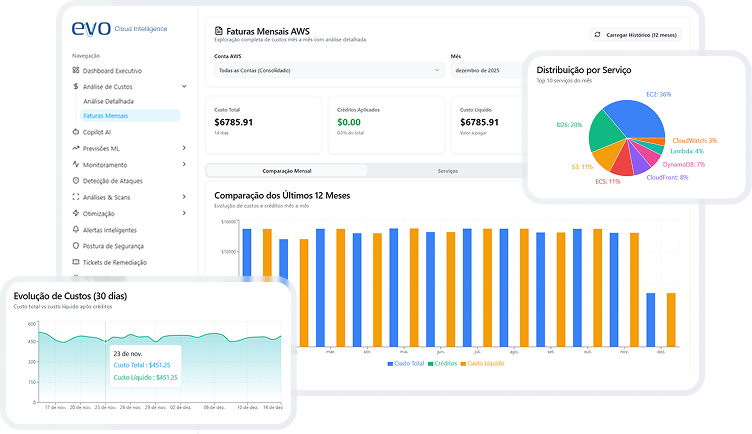Click the Previsões ML trend icon
752x434 pixels.
(x=76, y=148)
